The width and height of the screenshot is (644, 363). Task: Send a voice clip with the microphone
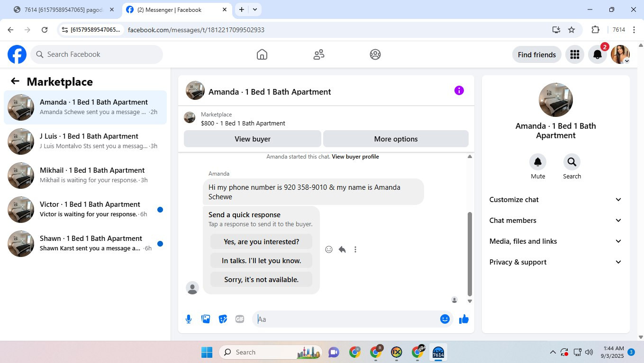(x=189, y=319)
